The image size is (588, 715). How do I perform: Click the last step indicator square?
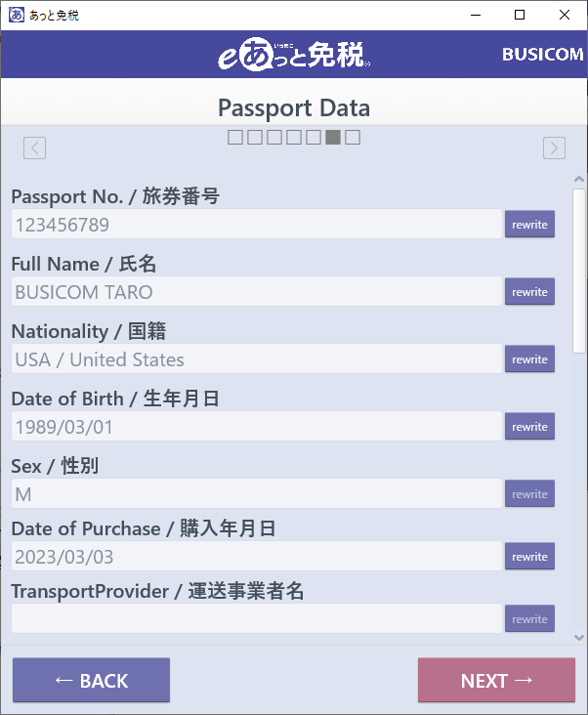point(353,138)
